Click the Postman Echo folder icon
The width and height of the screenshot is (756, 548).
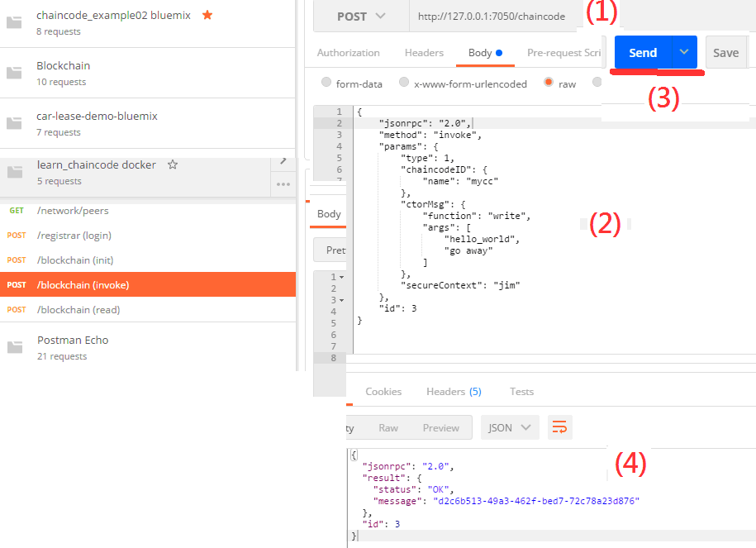(15, 347)
